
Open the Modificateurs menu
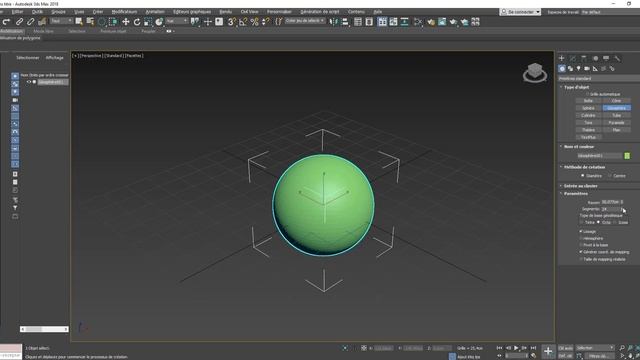124,12
